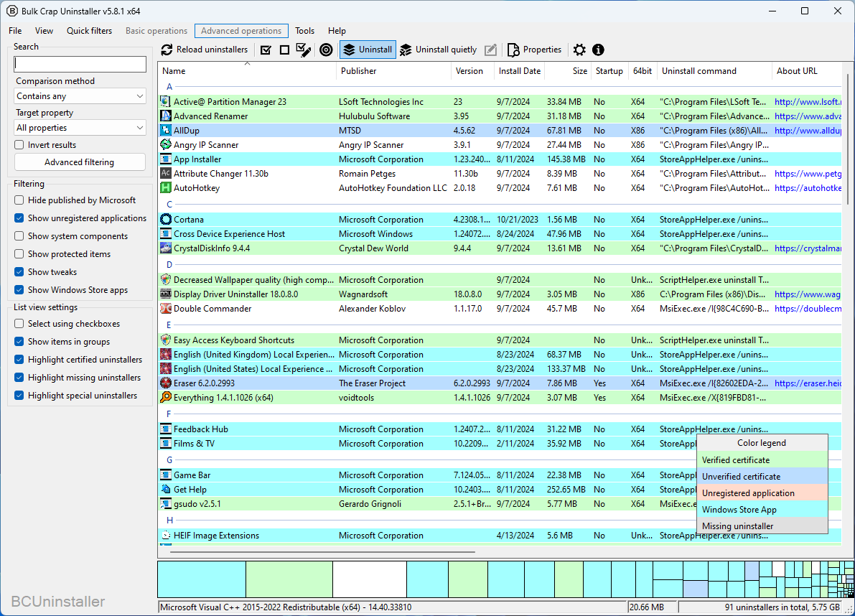
Task: Open the Basic operations menu
Action: [x=156, y=31]
